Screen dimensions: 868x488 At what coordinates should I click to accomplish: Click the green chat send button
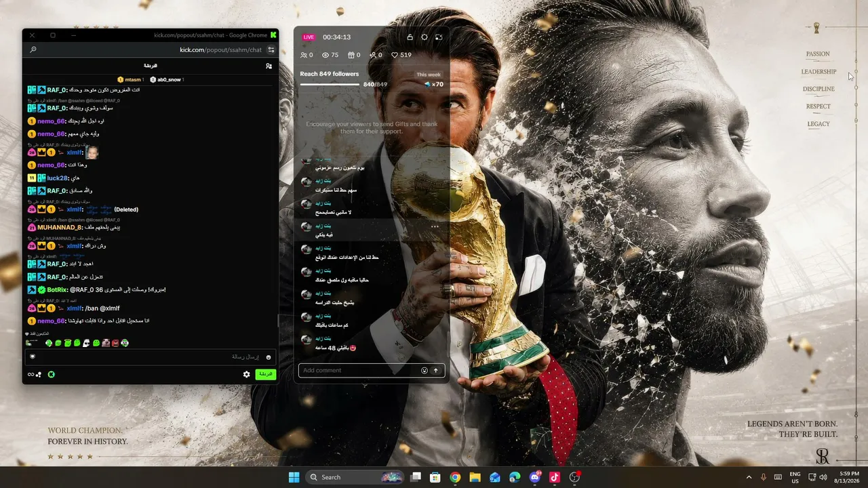(266, 374)
